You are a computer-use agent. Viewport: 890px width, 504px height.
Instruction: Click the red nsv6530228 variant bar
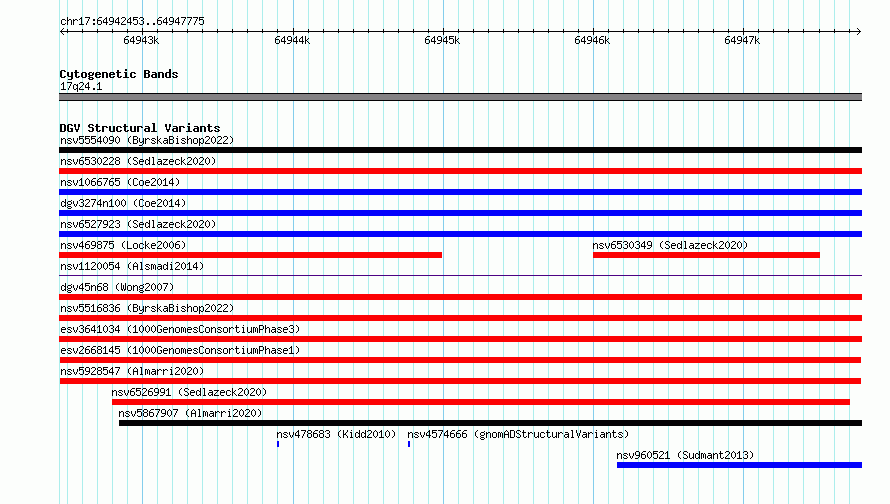(x=460, y=171)
